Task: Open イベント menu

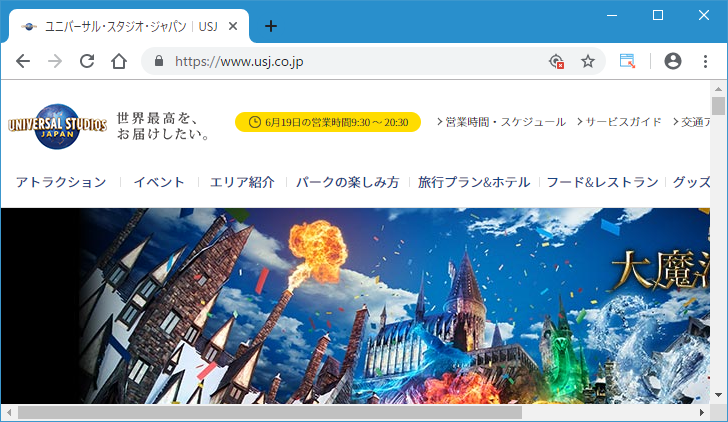Action: tap(159, 182)
